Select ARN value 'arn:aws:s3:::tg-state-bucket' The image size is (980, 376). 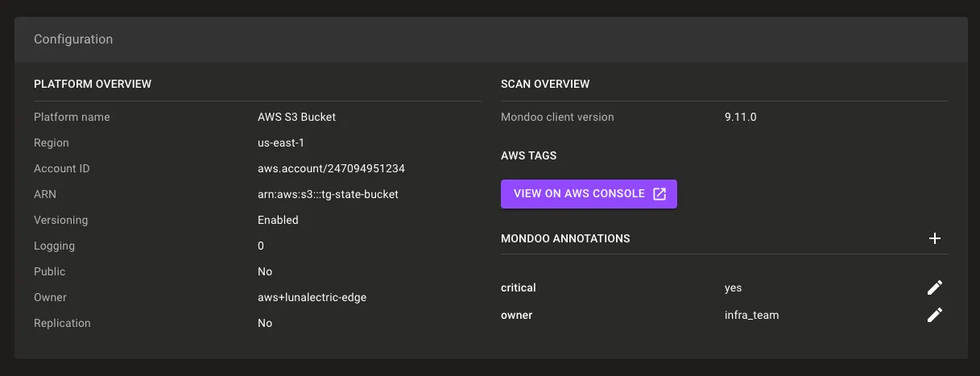click(x=328, y=194)
